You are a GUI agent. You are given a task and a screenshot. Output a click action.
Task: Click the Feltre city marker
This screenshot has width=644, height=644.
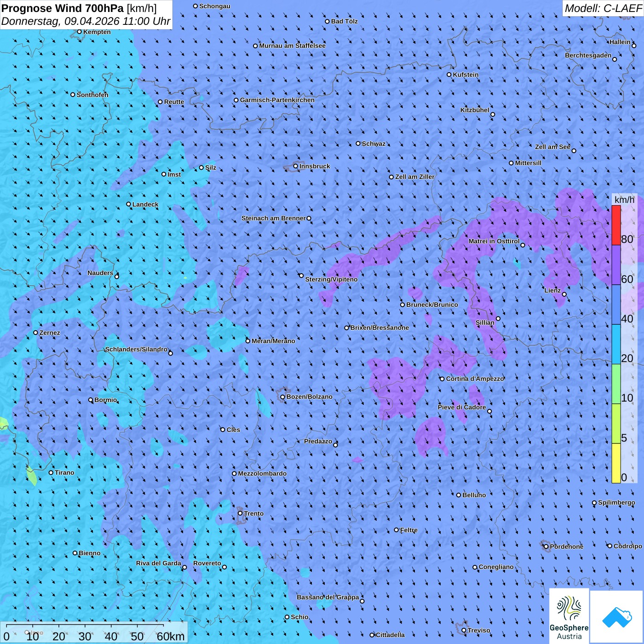tap(397, 530)
